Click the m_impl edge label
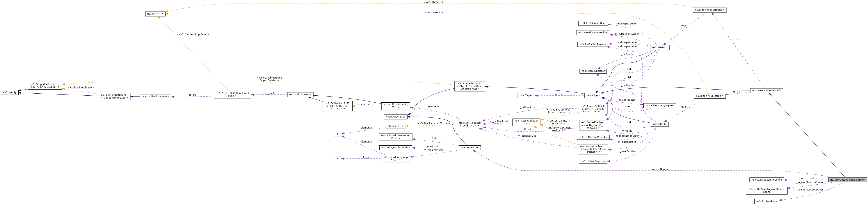This screenshot has height=205, width=868. tap(269, 93)
